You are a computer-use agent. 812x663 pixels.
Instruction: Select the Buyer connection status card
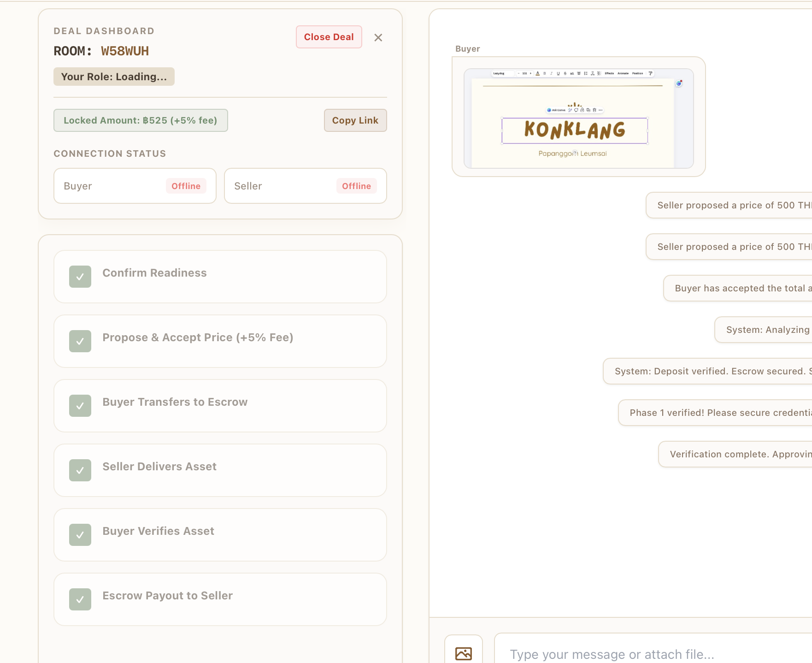pos(135,186)
